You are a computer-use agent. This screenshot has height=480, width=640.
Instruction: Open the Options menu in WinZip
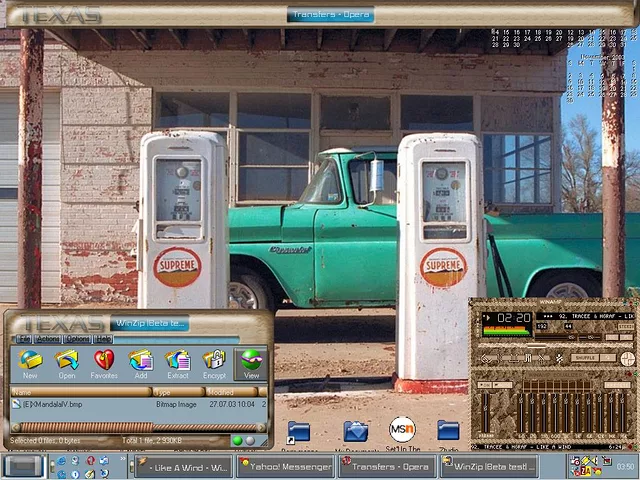click(x=77, y=340)
